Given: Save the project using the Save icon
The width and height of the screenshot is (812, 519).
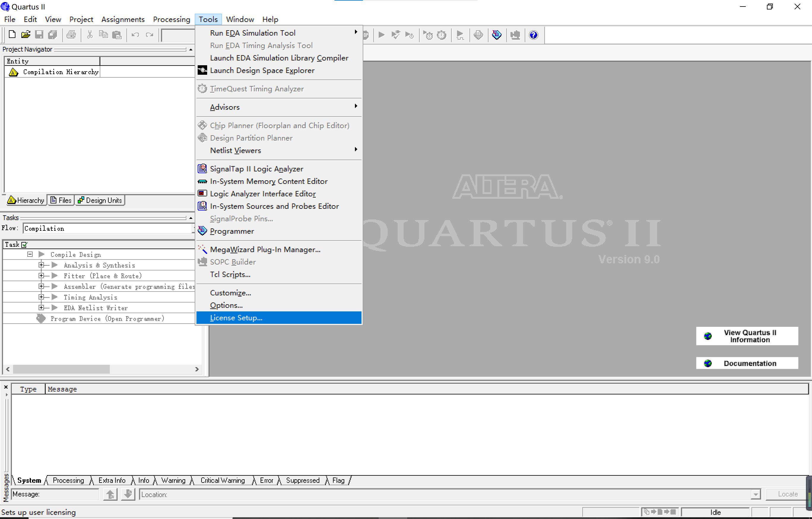Looking at the screenshot, I should tap(39, 35).
